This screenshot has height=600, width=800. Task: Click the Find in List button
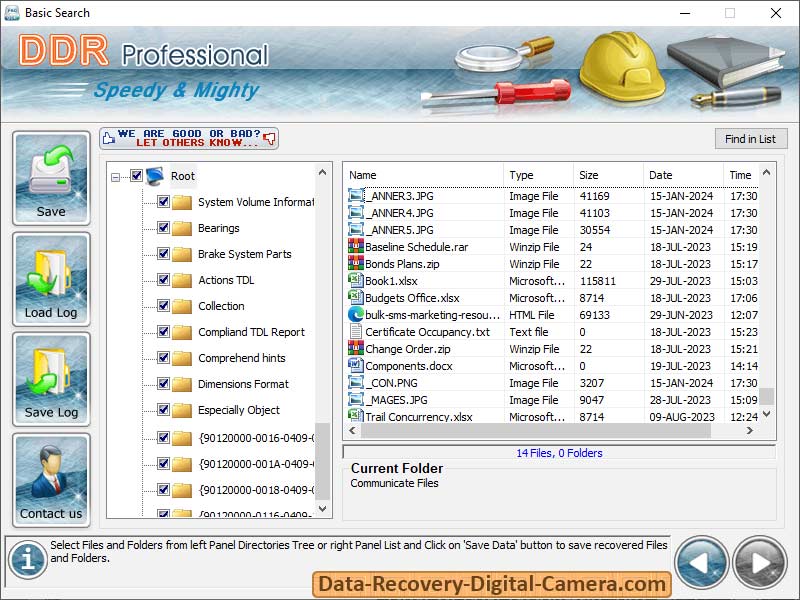751,139
